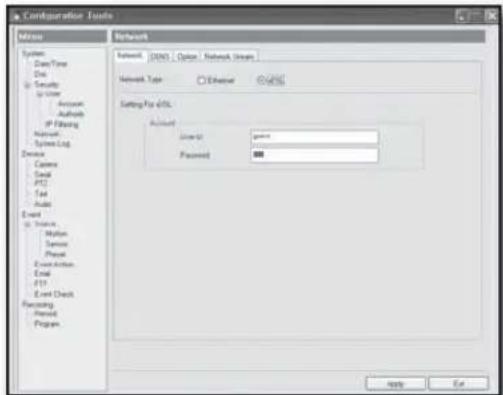Open Date/Time in the System tree
Image resolution: width=503 pixels, height=395 pixels.
[51, 64]
